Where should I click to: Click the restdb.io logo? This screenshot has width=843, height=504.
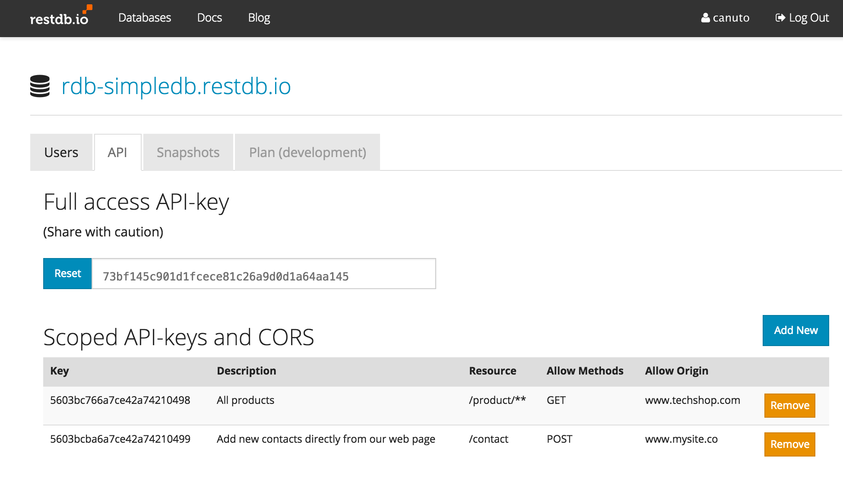tap(60, 17)
